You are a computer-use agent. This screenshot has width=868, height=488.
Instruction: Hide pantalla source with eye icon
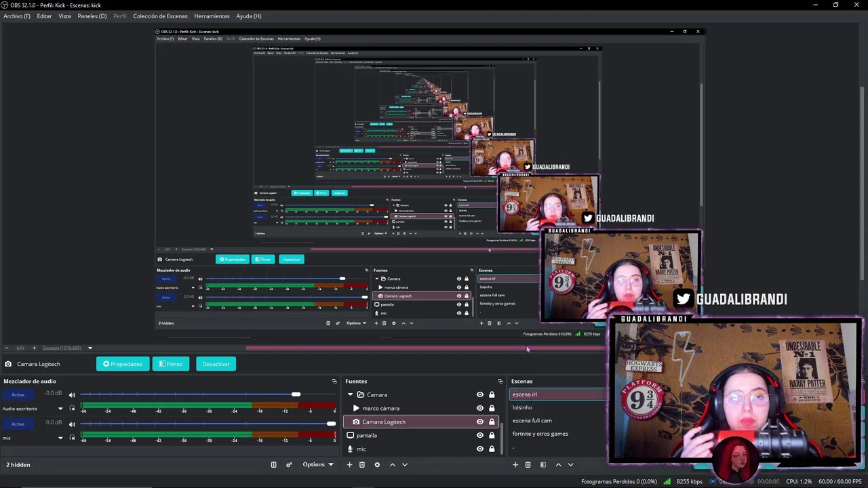tap(480, 435)
